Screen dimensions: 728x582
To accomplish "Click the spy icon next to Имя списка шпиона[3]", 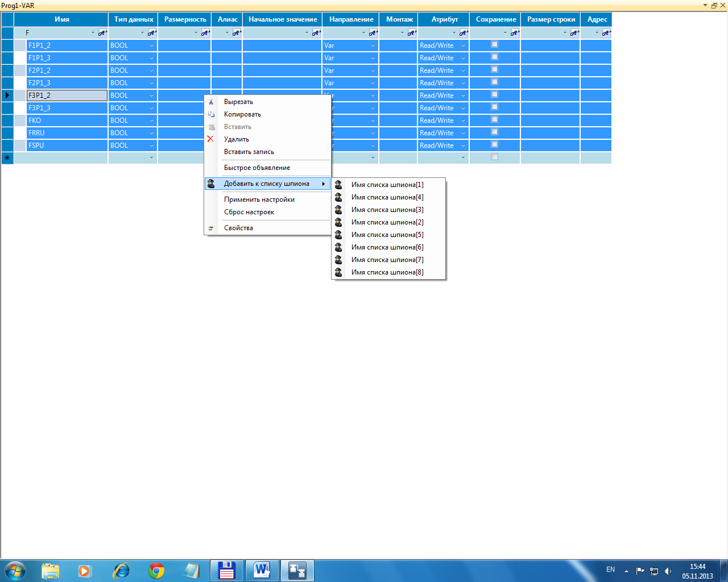I will (338, 209).
